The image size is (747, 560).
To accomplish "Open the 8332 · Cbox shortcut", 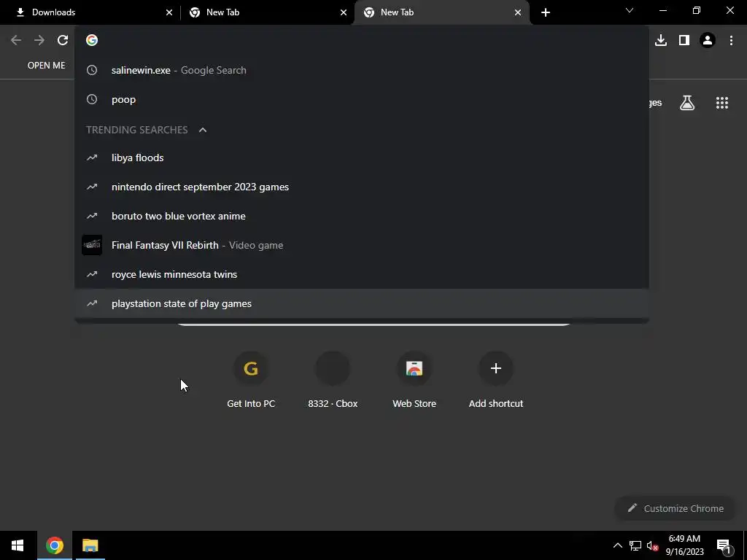I will click(x=333, y=381).
